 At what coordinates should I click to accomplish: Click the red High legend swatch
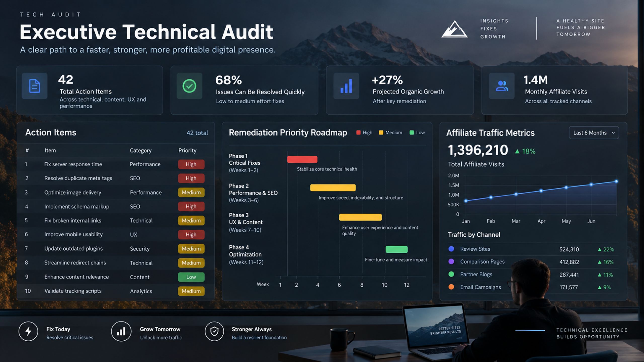(x=358, y=132)
